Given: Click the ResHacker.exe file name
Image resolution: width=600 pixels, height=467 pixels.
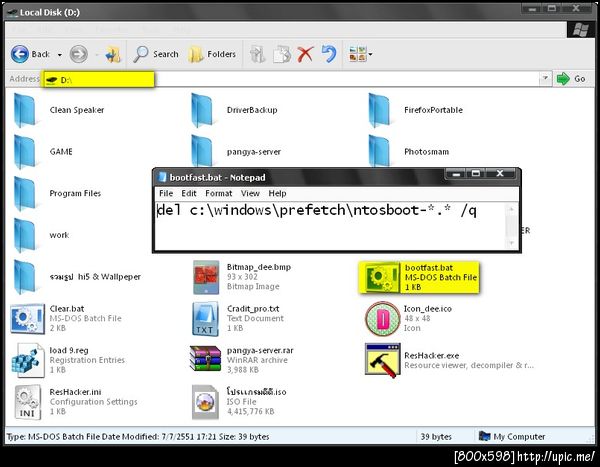Looking at the screenshot, I should coord(432,356).
